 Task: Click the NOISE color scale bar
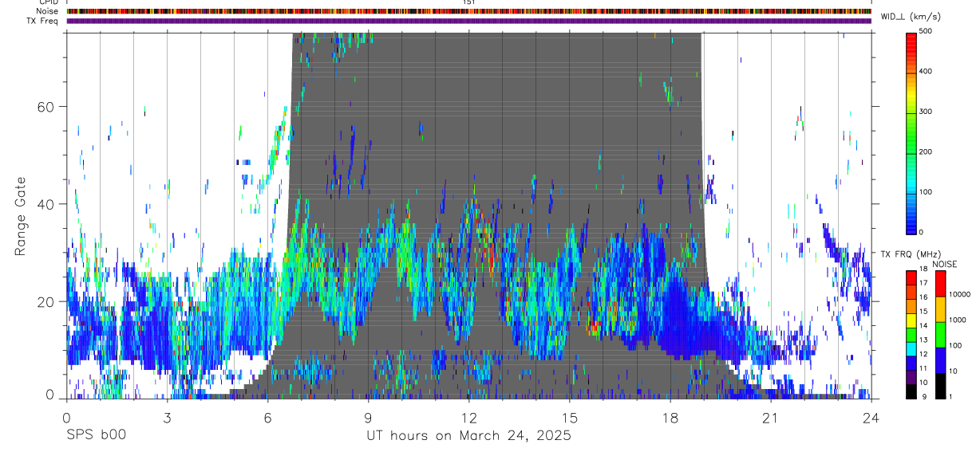click(940, 333)
